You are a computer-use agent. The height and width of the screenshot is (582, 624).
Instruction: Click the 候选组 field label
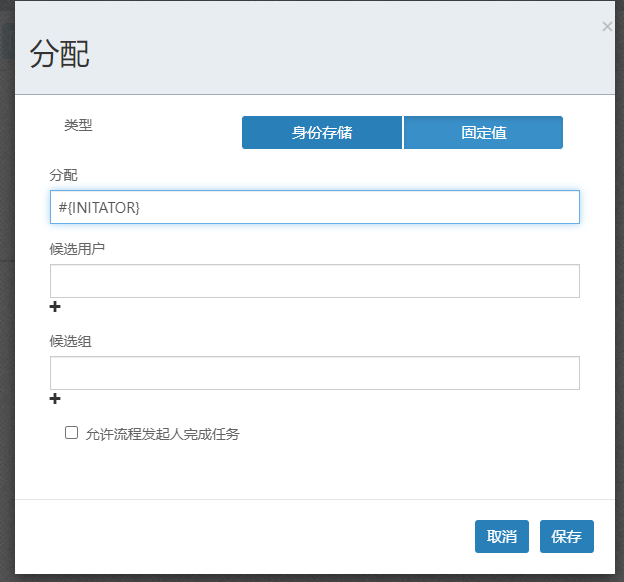70,341
